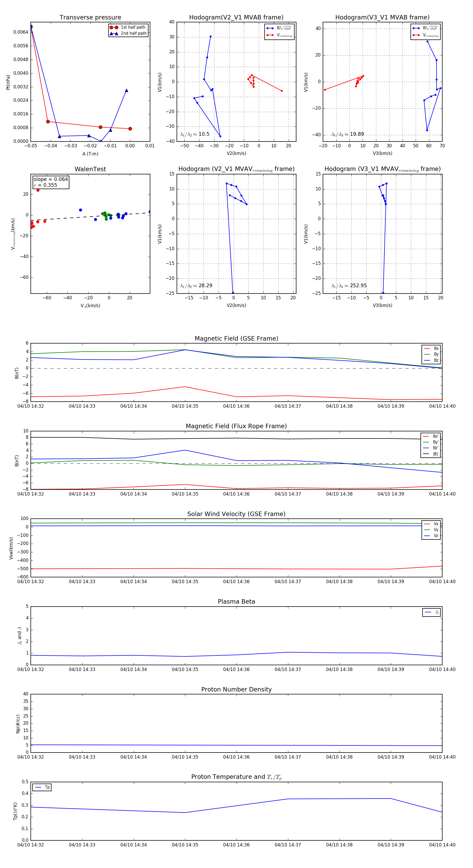
Task: Click the 'Magnetic Field (Flux Rope Frame)' title
Action: tap(236, 426)
